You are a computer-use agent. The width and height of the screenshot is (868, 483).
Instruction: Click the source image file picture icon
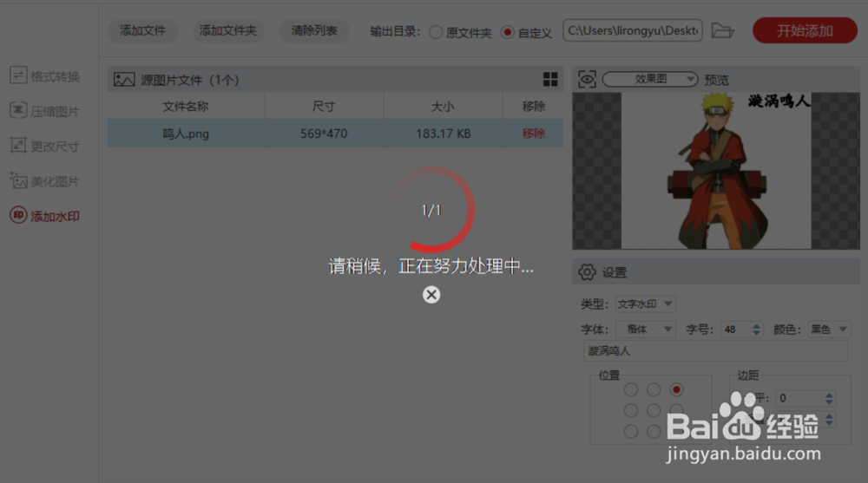click(124, 80)
